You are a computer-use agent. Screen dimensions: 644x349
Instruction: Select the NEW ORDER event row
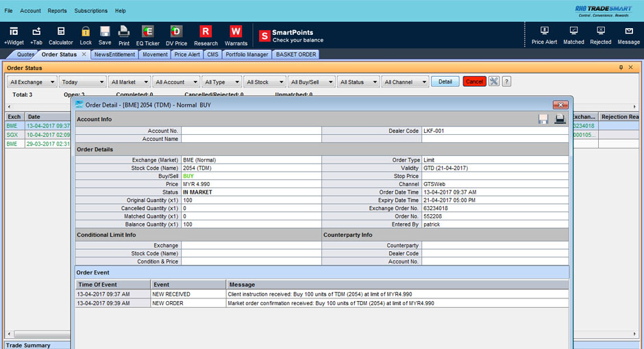322,303
